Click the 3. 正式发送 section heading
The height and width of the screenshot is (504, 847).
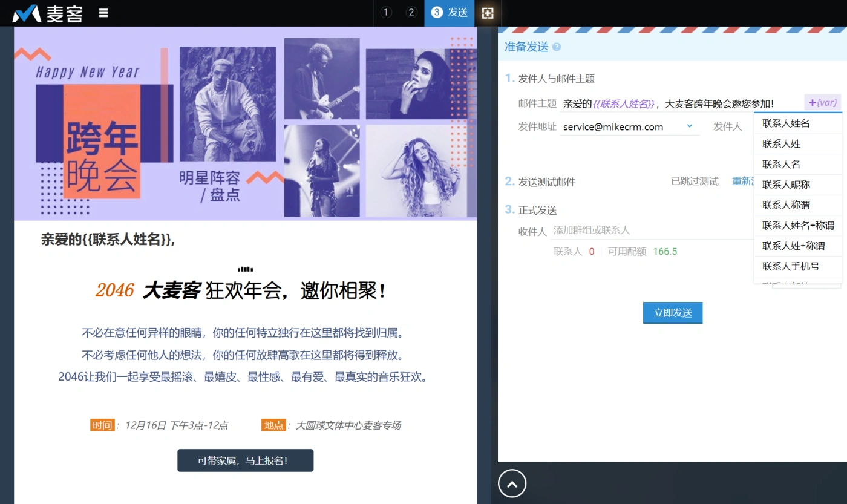[x=531, y=210]
